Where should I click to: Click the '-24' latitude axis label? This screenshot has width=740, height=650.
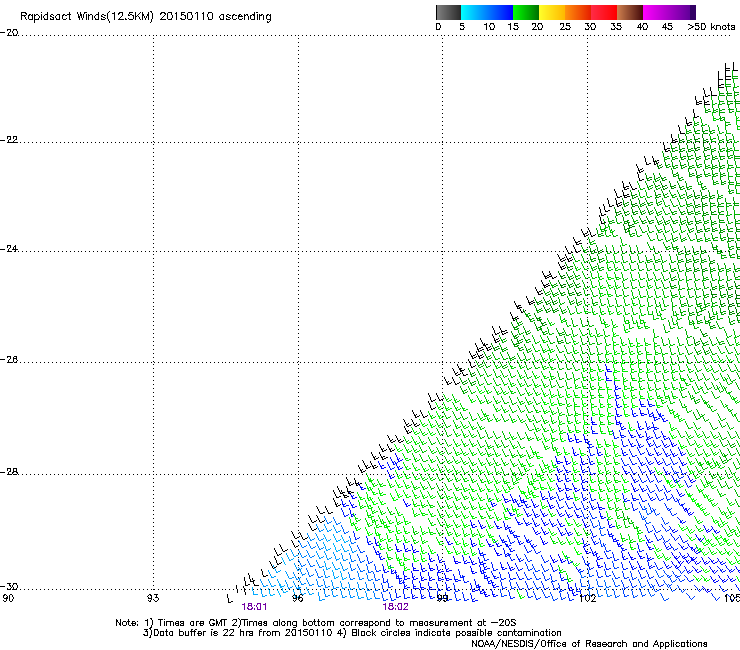click(x=9, y=248)
